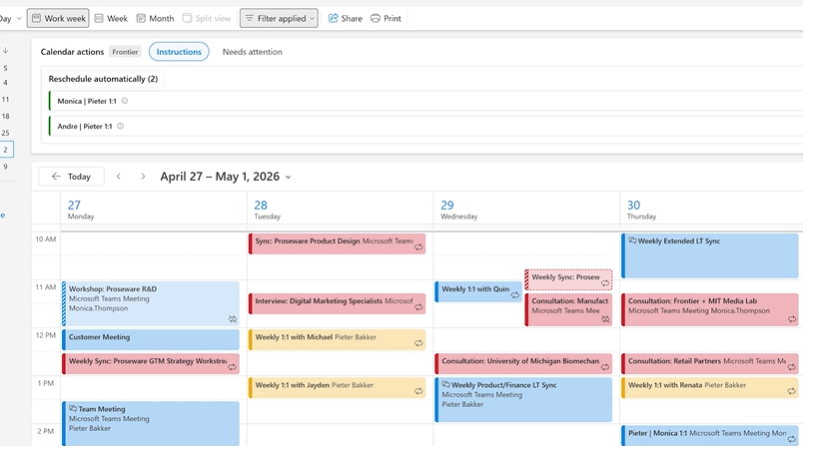Click chat icon on Weekly Extended LT Sync
This screenshot has height=453, width=814.
[632, 240]
